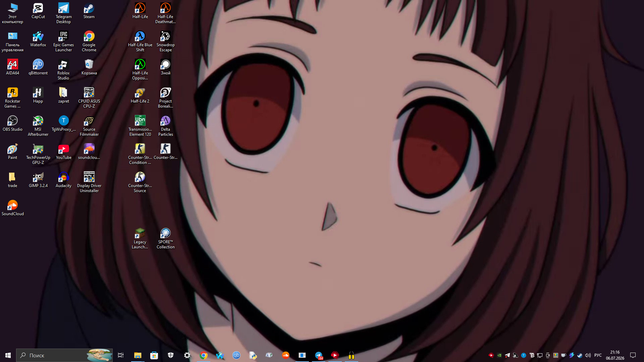
Task: Select the Transmissions Element 120 icon
Action: point(140,126)
